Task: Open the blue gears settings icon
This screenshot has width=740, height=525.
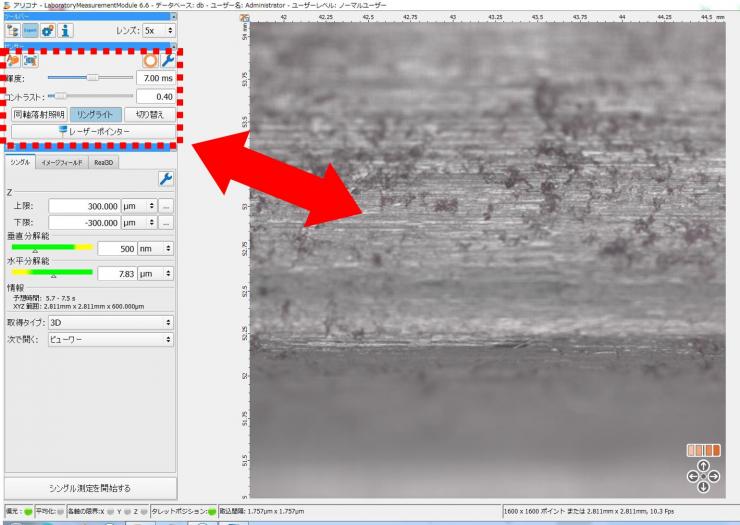Action: click(48, 31)
